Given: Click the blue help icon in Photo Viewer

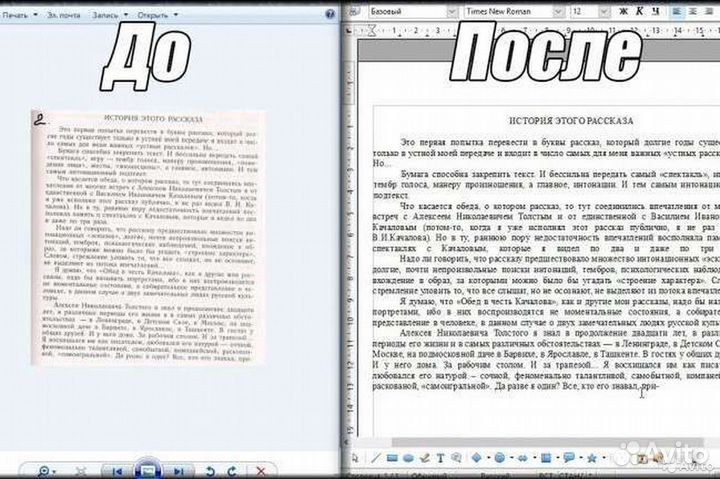Looking at the screenshot, I should point(330,14).
